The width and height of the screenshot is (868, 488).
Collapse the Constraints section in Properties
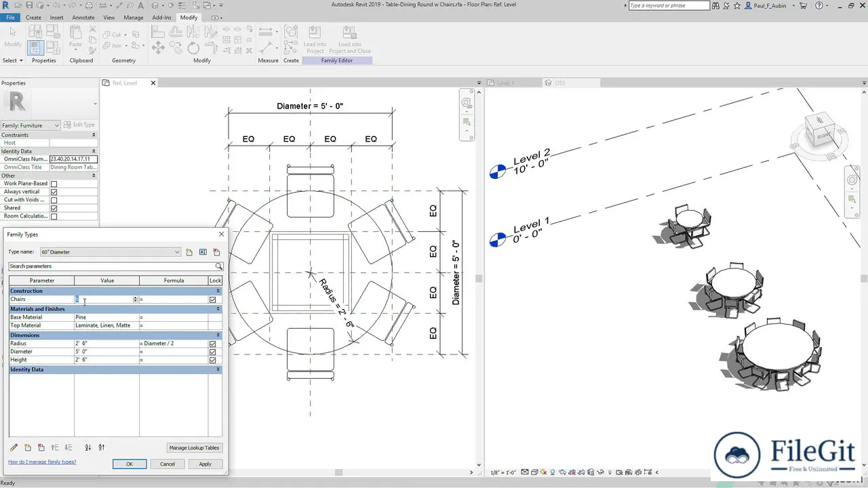click(x=94, y=135)
